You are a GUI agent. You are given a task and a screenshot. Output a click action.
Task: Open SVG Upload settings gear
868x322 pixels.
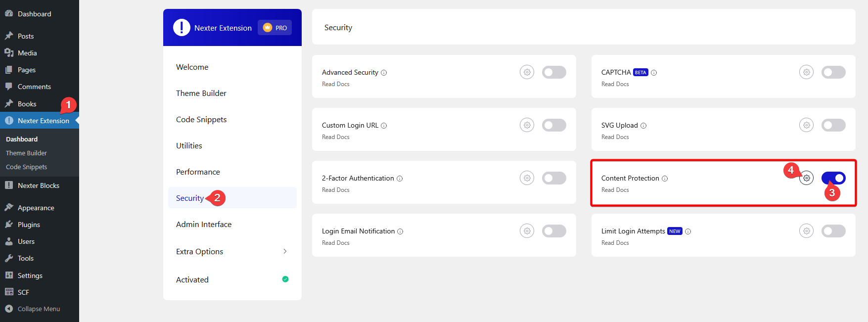pos(806,125)
